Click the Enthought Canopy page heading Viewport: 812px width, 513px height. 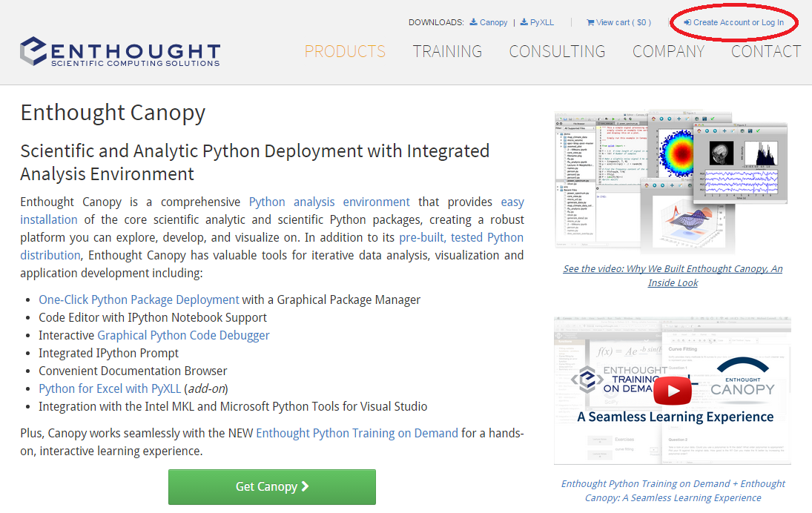pyautogui.click(x=113, y=113)
